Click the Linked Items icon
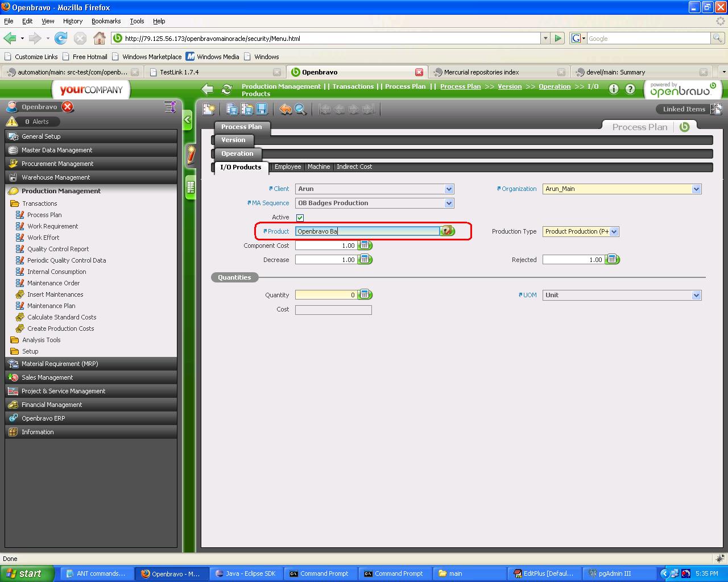 [716, 109]
